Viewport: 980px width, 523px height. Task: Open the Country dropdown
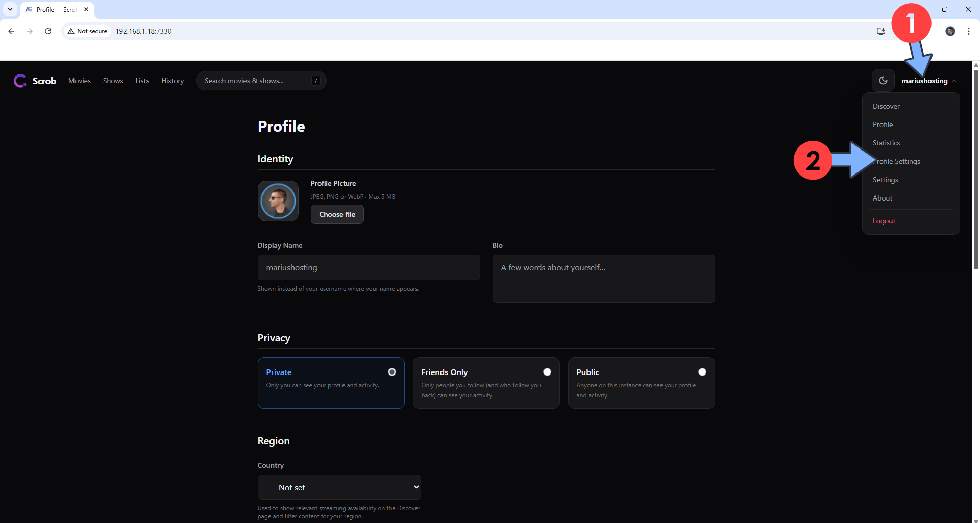pyautogui.click(x=339, y=487)
